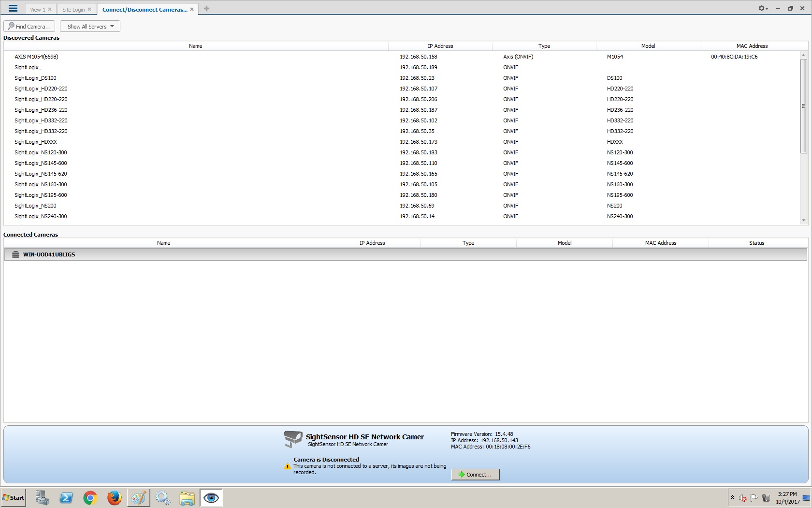
Task: Select SightLogix_HD220-220 at 192.168.50.206
Action: (402, 99)
